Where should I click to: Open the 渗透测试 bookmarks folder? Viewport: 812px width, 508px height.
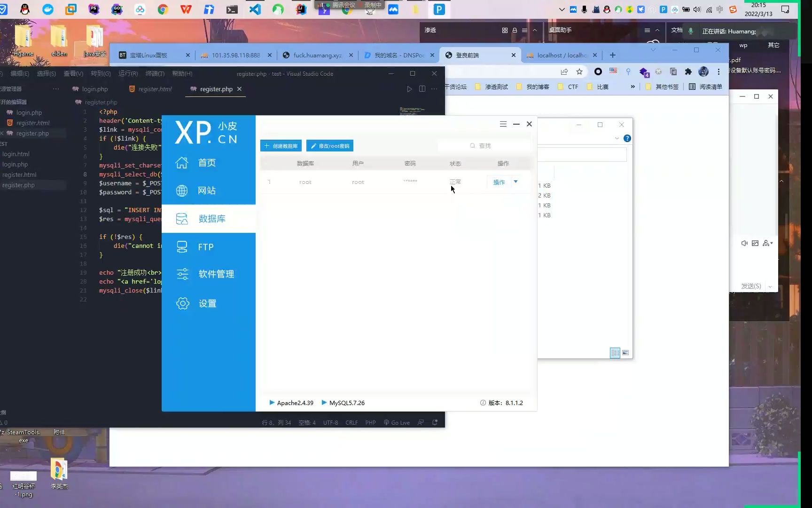(x=492, y=87)
